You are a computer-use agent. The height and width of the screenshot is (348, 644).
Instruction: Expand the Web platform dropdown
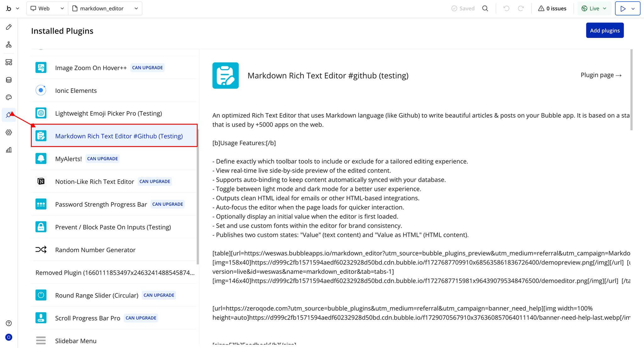click(47, 8)
